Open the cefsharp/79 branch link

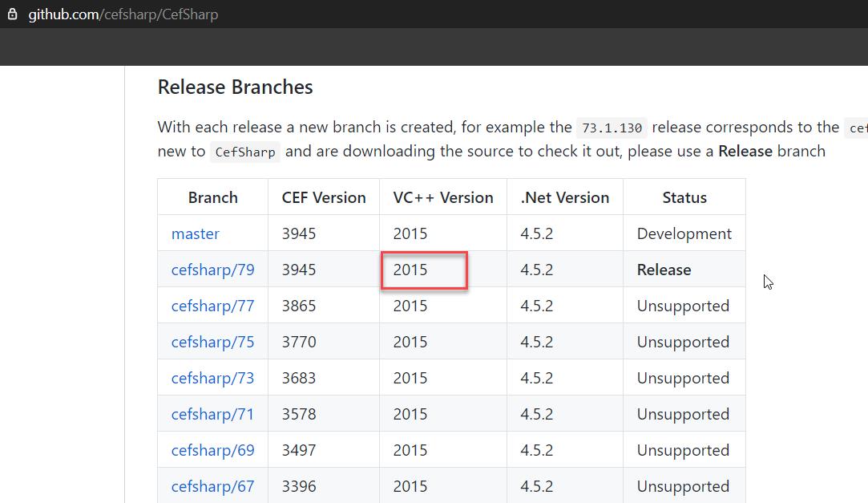pyautogui.click(x=212, y=270)
